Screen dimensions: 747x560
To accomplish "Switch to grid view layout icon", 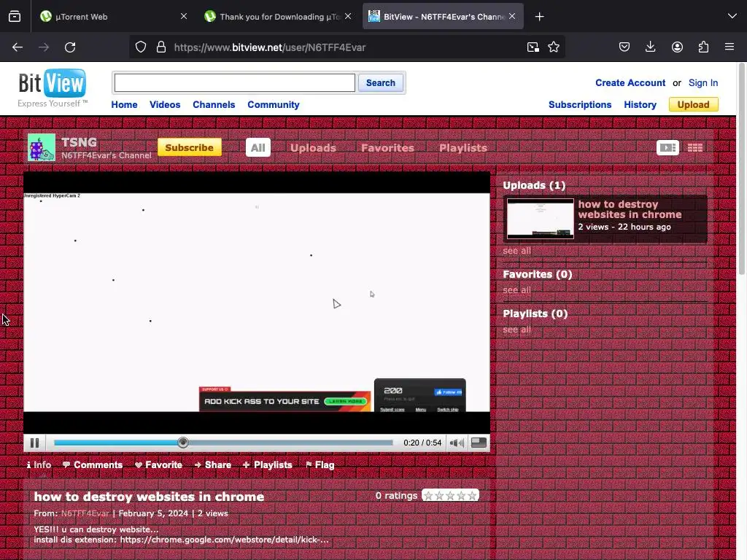I will 695,147.
